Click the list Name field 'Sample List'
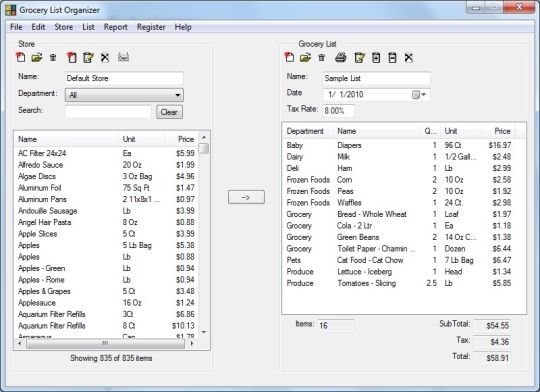This screenshot has height=392, width=540. tap(376, 78)
